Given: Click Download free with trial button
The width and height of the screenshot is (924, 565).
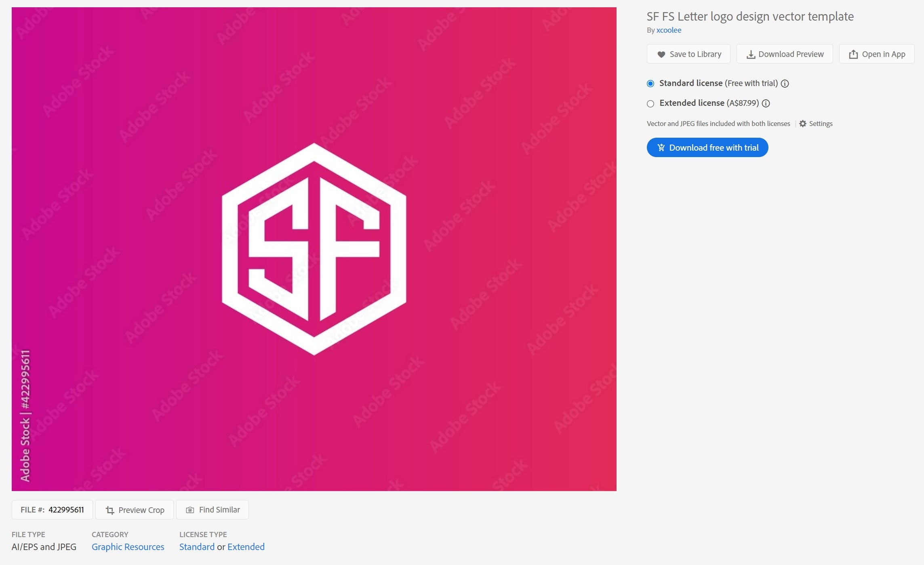Looking at the screenshot, I should pos(707,147).
